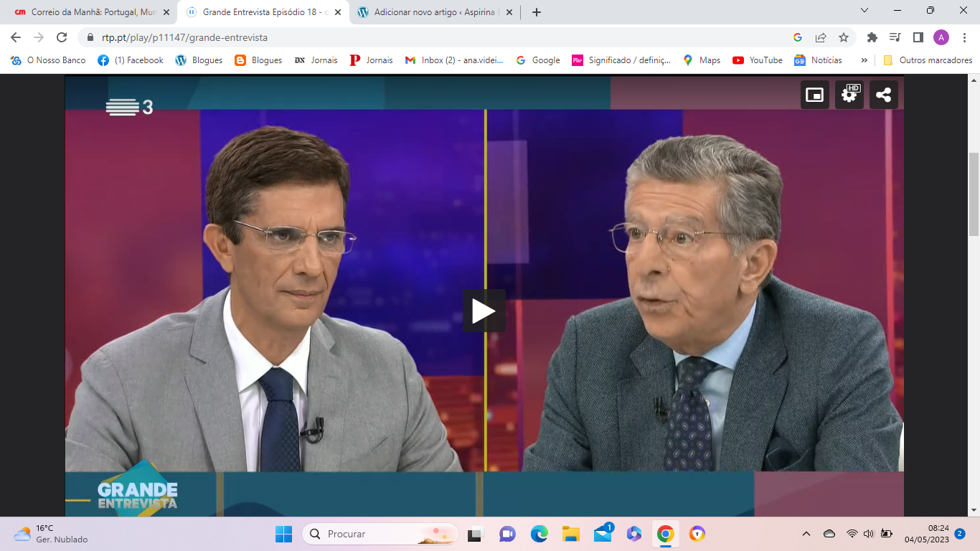Play the Grande Entrevista video
This screenshot has width=980, height=551.
coord(484,311)
